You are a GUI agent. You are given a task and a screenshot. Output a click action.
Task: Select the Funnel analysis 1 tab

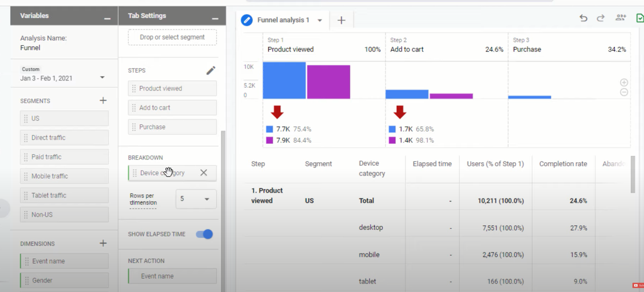click(x=283, y=20)
